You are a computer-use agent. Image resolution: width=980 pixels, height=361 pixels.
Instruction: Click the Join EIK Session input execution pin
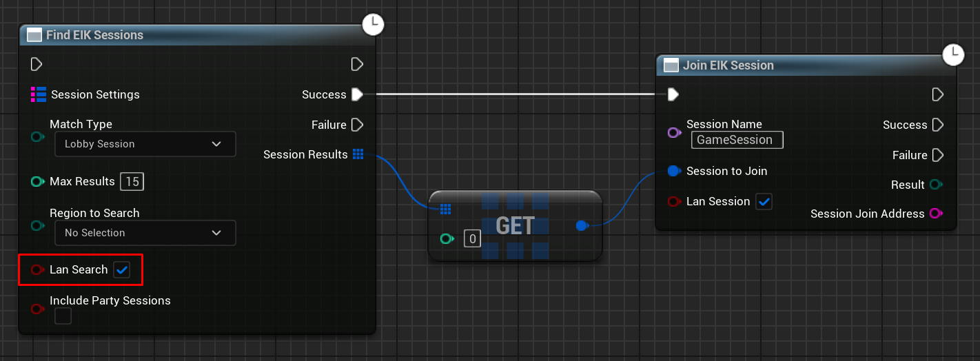tap(673, 94)
